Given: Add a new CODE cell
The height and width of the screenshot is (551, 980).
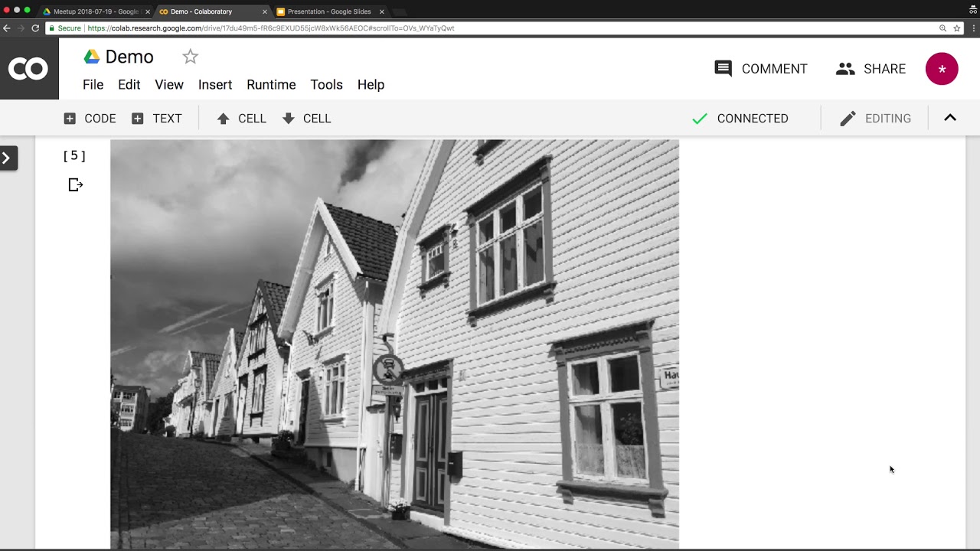Looking at the screenshot, I should point(90,119).
